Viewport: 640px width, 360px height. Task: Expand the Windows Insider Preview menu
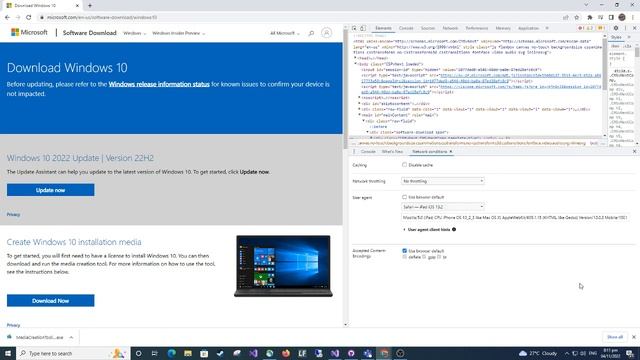click(178, 33)
